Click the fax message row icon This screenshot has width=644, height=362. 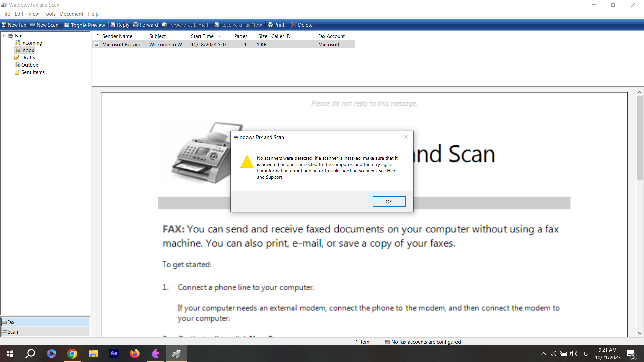pyautogui.click(x=96, y=45)
